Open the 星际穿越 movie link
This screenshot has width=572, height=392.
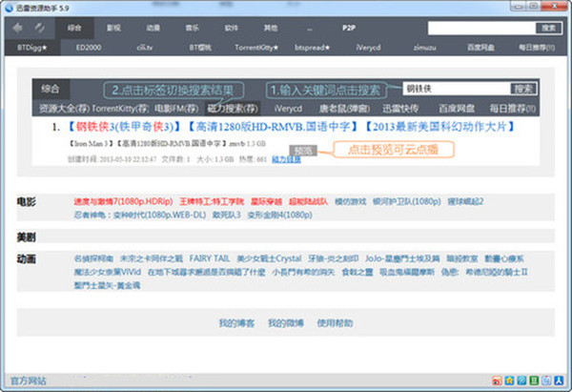tap(266, 201)
